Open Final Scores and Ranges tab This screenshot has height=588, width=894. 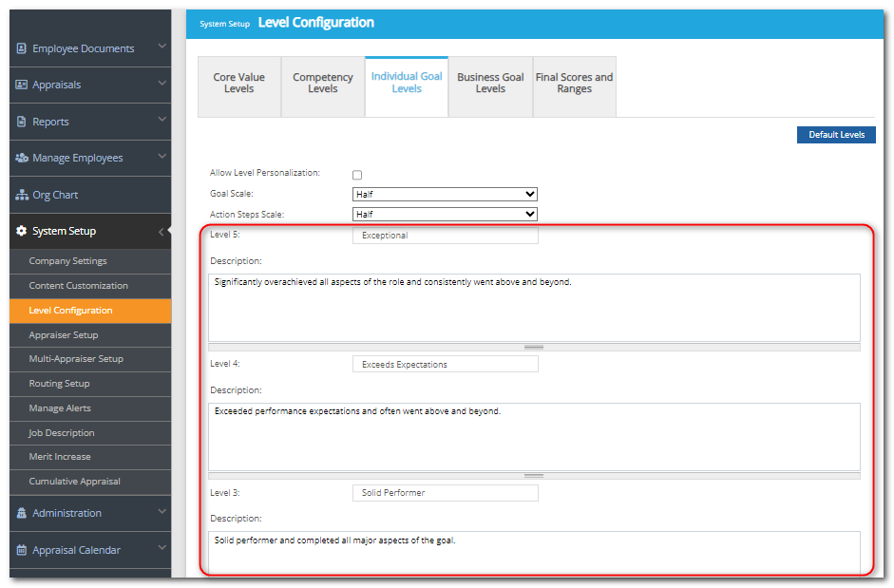574,86
